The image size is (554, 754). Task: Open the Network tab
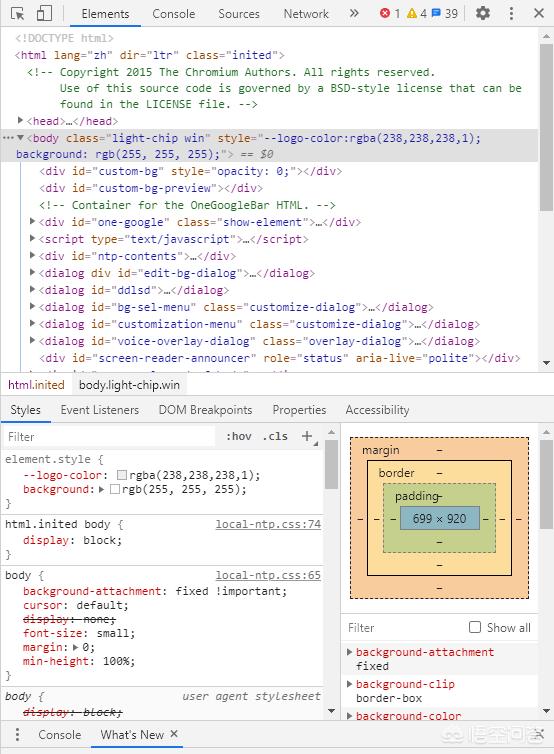pyautogui.click(x=306, y=13)
